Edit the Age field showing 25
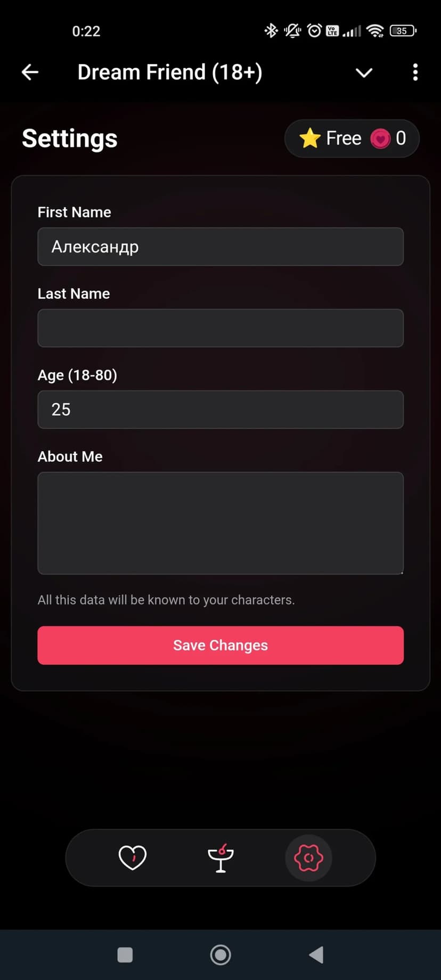 coord(220,410)
